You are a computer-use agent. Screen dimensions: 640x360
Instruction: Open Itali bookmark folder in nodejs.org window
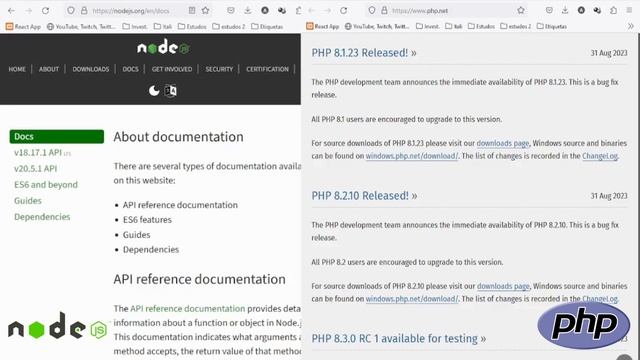coord(163,27)
